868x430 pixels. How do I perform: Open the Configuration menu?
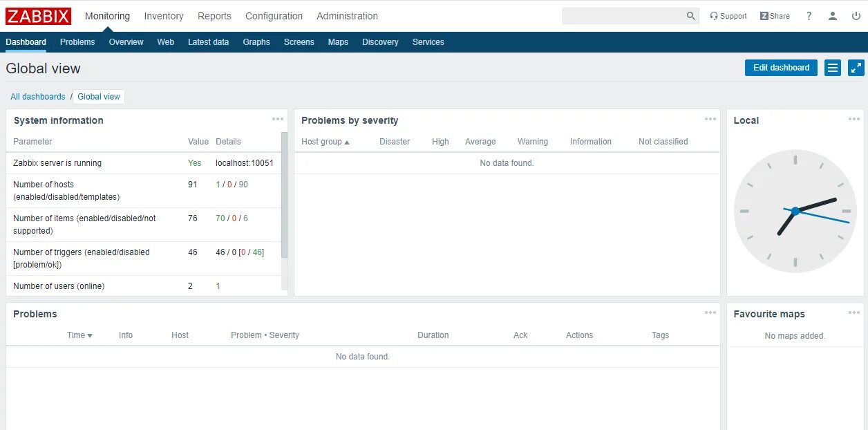pos(274,16)
